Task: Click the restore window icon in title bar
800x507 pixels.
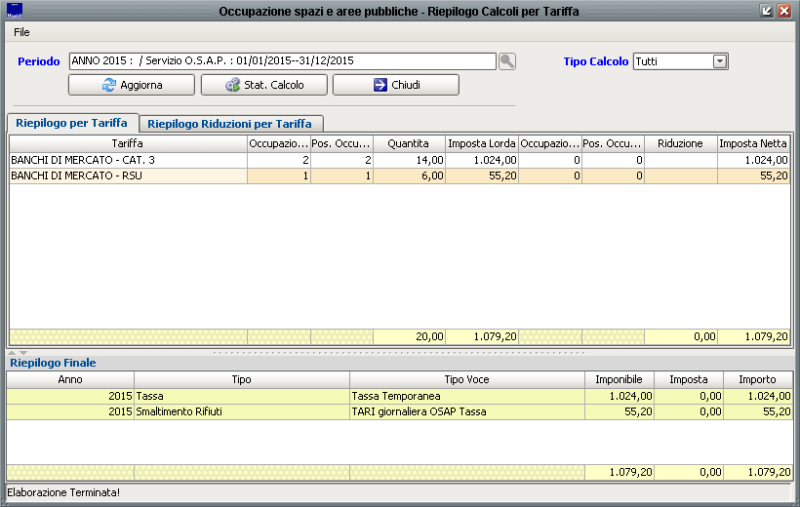Action: (766, 11)
